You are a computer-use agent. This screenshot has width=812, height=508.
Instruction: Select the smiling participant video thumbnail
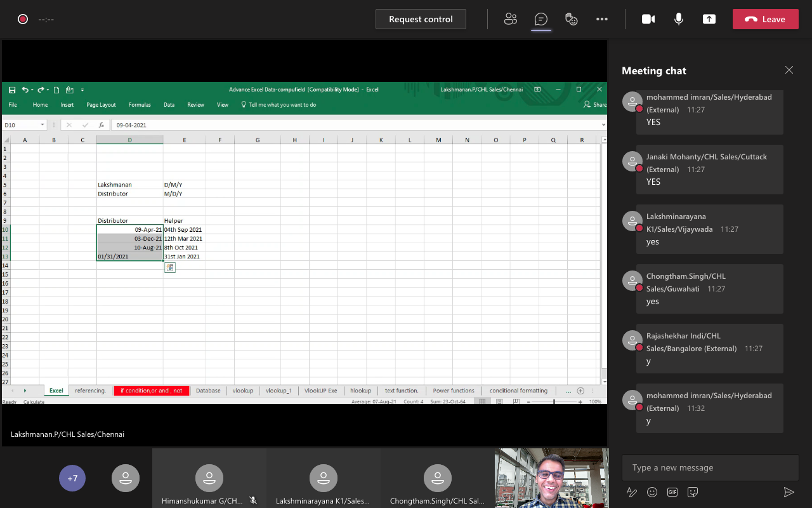[x=551, y=478]
